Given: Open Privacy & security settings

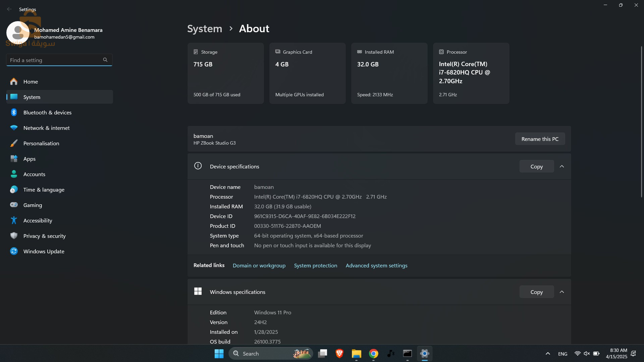Looking at the screenshot, I should pos(60,236).
